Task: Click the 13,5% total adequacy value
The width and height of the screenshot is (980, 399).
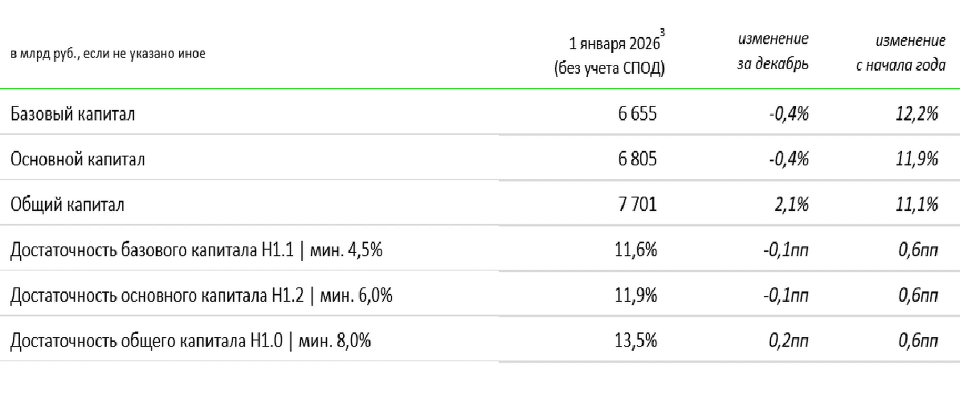Action: click(636, 340)
